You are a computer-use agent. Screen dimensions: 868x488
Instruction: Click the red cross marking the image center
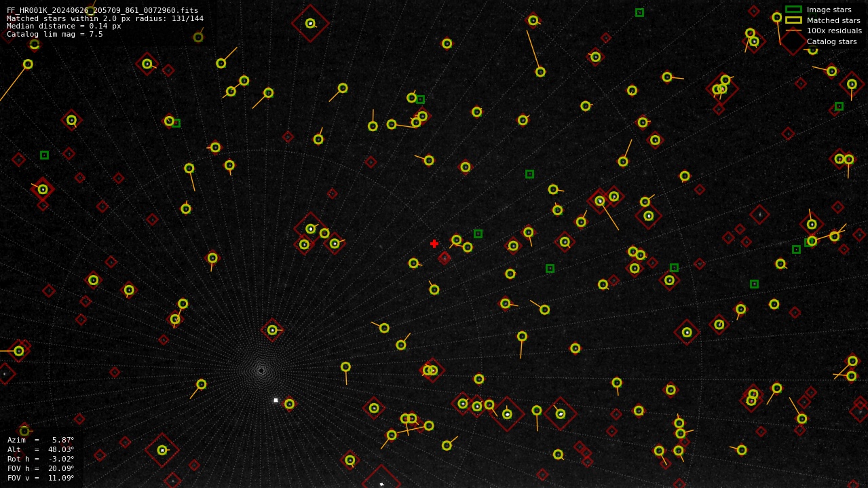pyautogui.click(x=434, y=244)
